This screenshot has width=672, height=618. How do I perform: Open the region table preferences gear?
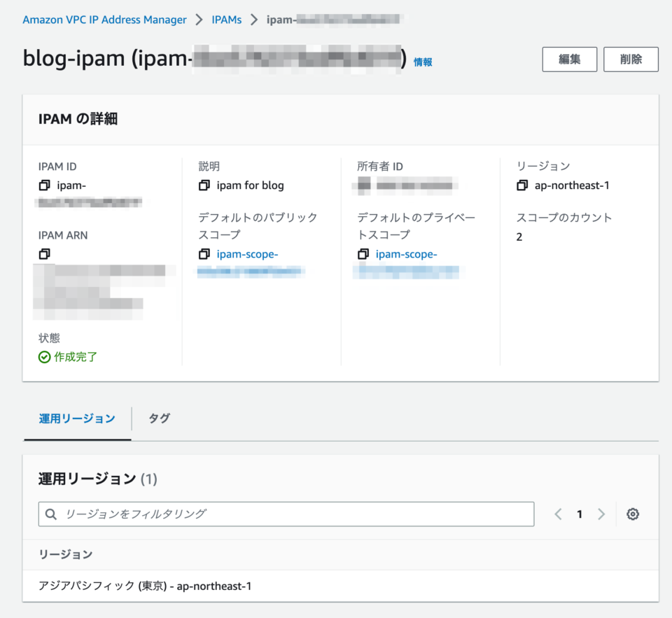(x=632, y=514)
